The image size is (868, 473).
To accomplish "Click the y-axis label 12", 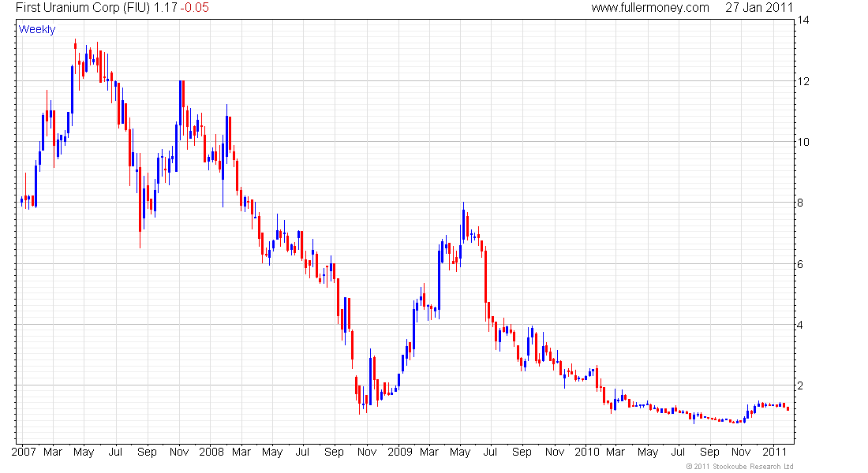I will tap(803, 81).
